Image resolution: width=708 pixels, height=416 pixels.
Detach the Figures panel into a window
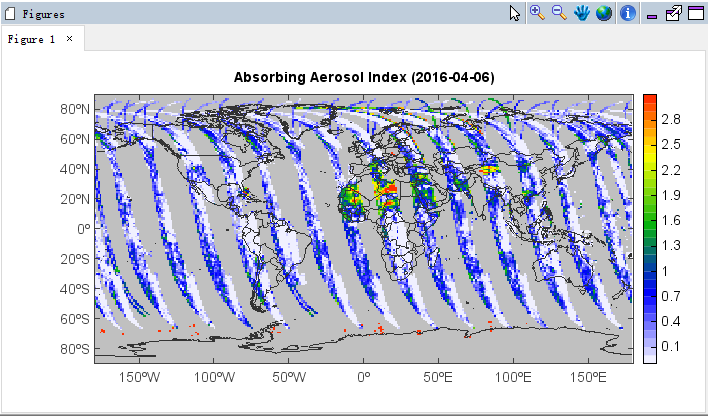673,13
